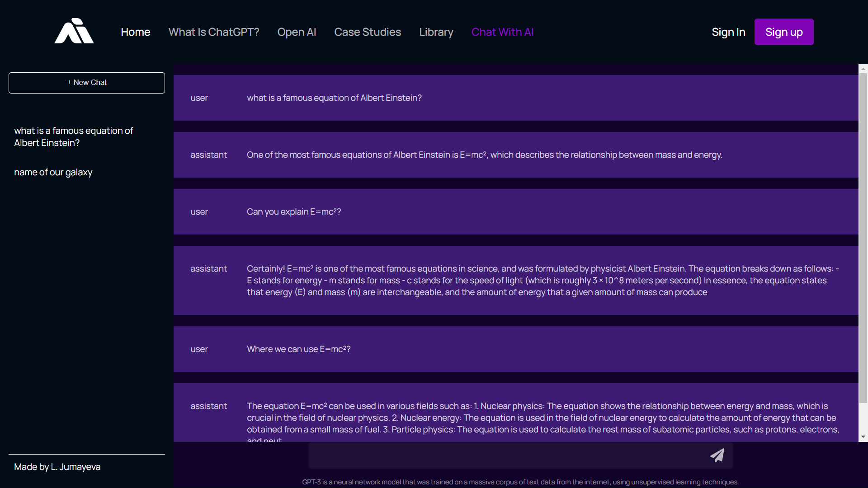Click the chat vertical scrollbar thumb
Image resolution: width=868 pixels, height=488 pixels.
[863, 237]
